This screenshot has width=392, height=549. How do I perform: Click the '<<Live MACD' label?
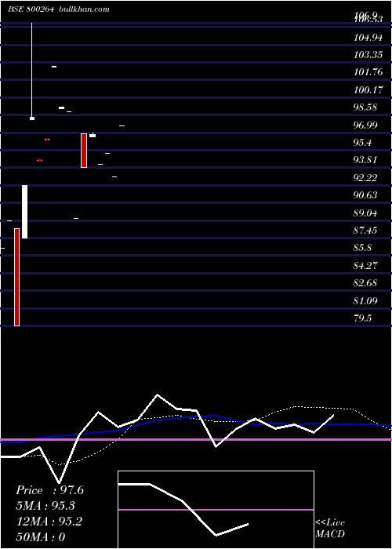pyautogui.click(x=330, y=529)
